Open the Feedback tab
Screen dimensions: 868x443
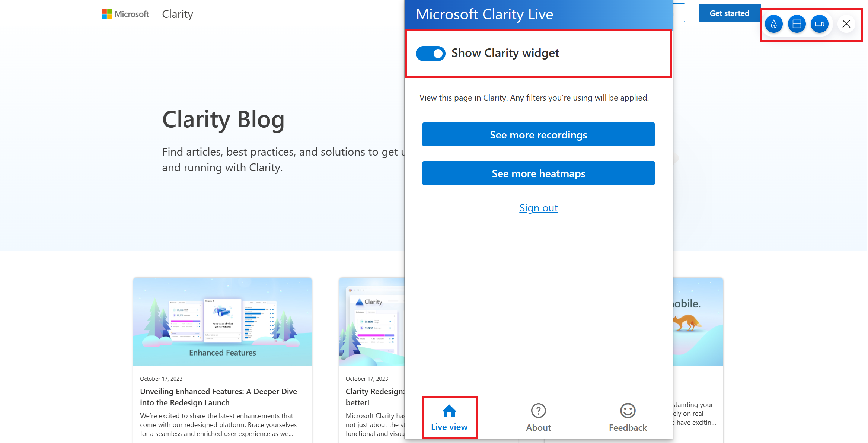click(x=628, y=418)
